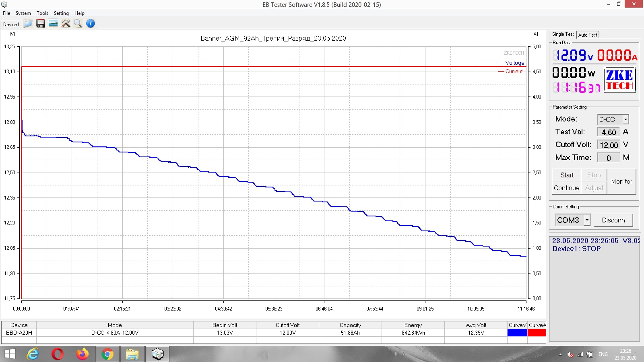Select the EBD-A20H device cell
This screenshot has width=644, height=362.
tap(19, 333)
